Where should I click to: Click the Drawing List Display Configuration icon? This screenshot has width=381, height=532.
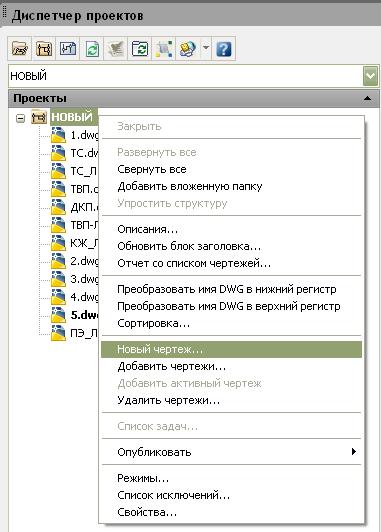[164, 49]
